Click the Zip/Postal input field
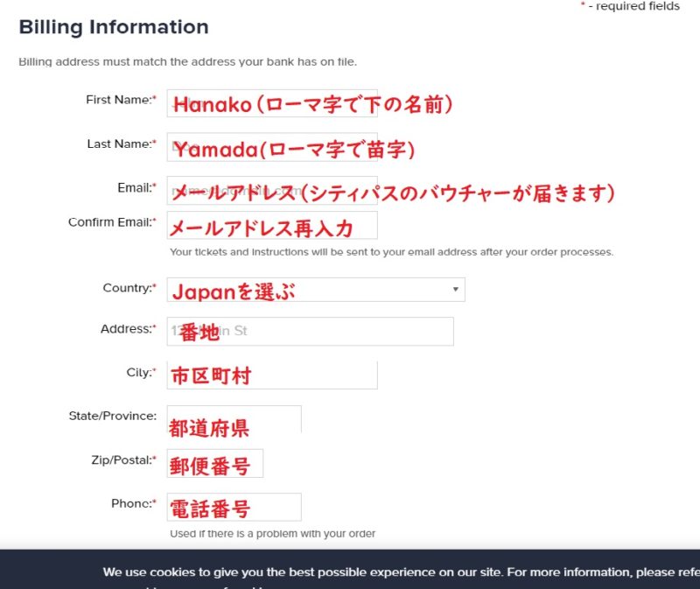700x589 pixels. click(214, 463)
